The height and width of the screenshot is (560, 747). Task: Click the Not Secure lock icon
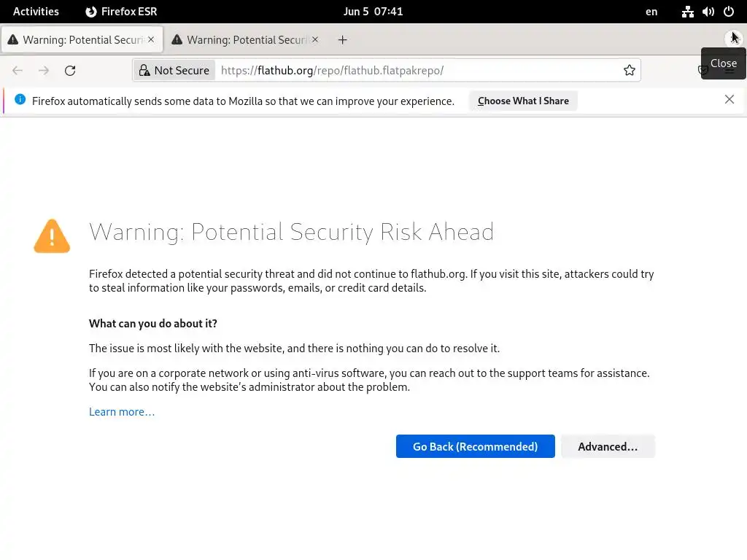coord(144,71)
